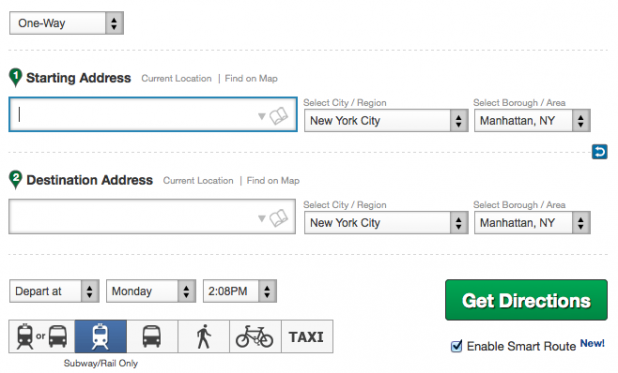Select the TAXI travel mode

click(307, 336)
